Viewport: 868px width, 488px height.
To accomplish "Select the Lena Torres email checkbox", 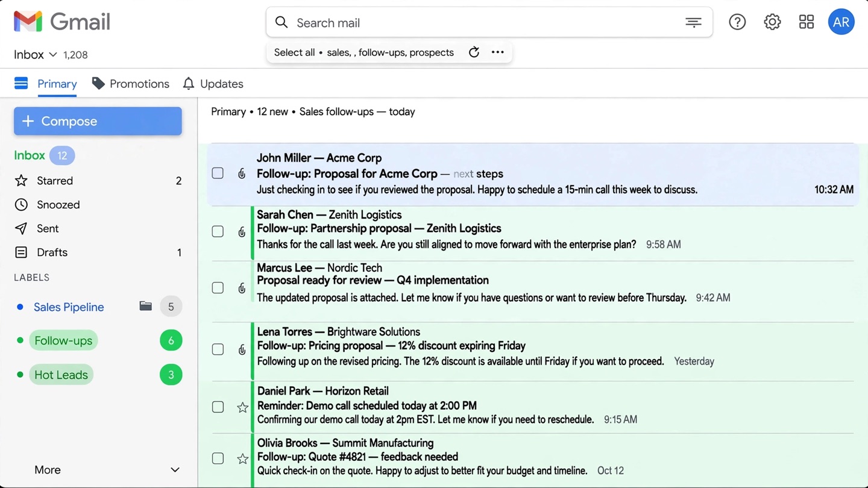I will click(218, 349).
